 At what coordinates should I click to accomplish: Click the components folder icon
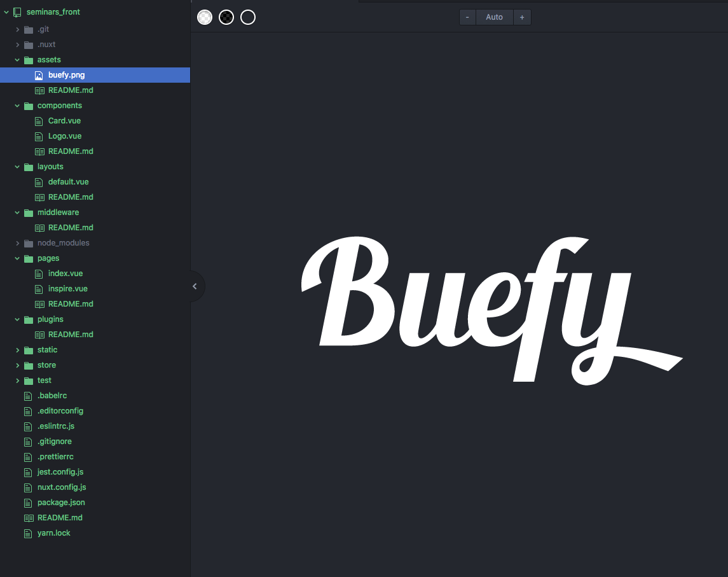pos(29,106)
